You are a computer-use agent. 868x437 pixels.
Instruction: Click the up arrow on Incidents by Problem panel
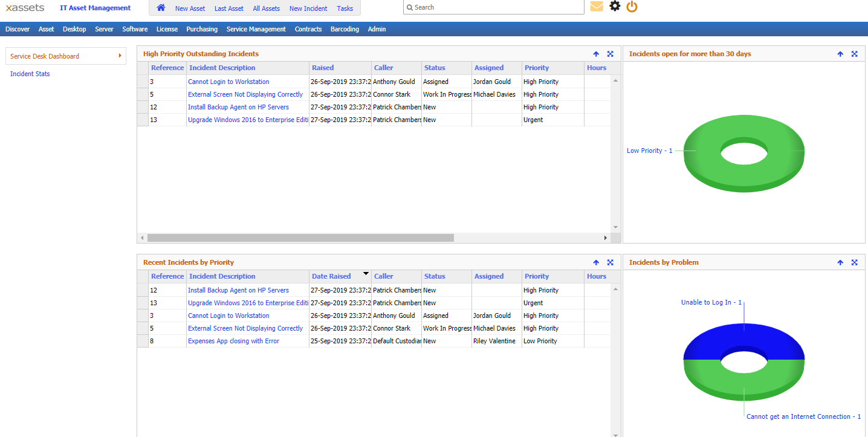[x=840, y=262]
